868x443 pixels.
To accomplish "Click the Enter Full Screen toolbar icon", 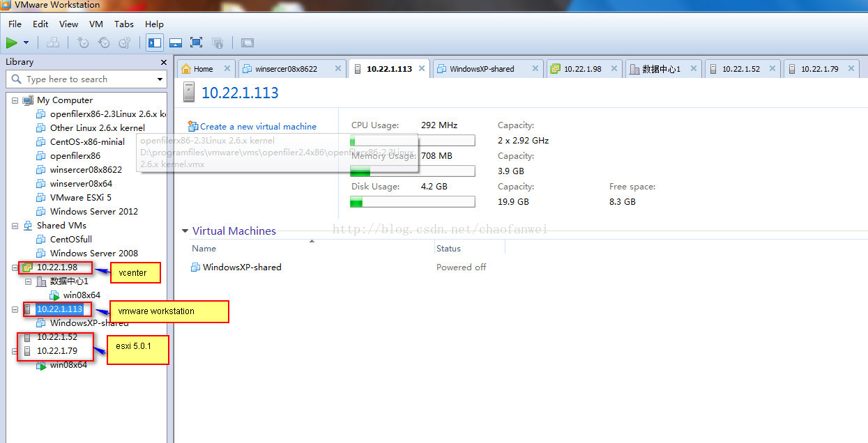I will (x=197, y=43).
